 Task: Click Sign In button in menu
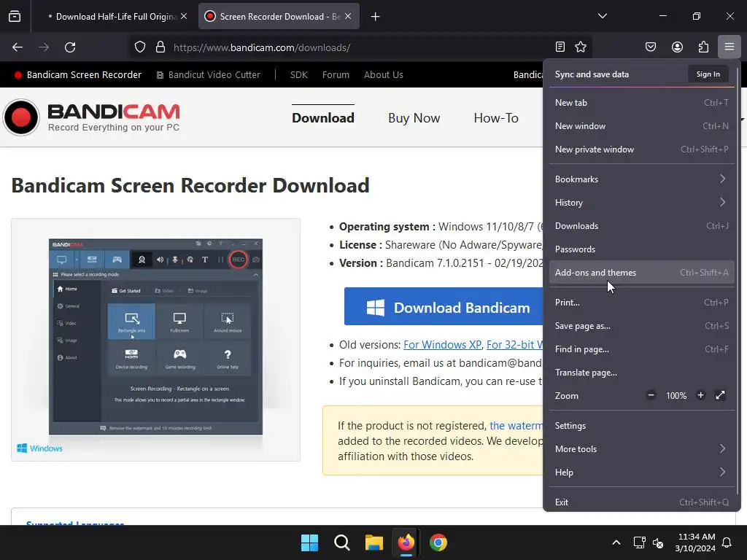(x=708, y=74)
